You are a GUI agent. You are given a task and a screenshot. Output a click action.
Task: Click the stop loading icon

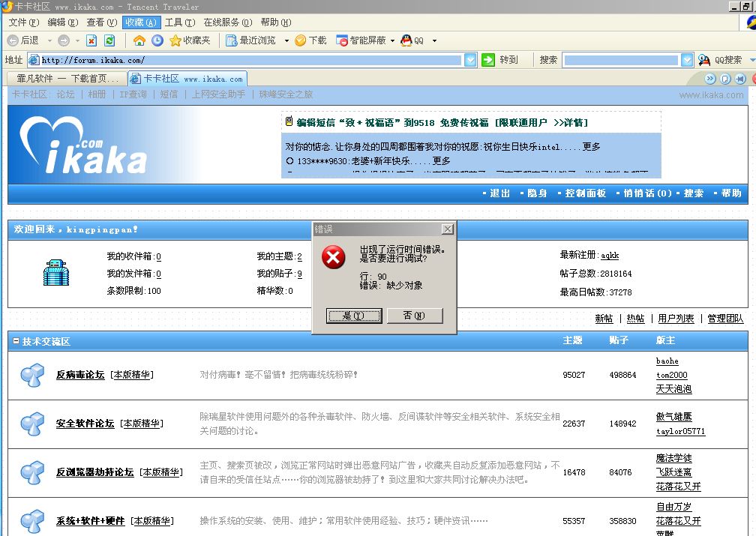(x=91, y=40)
